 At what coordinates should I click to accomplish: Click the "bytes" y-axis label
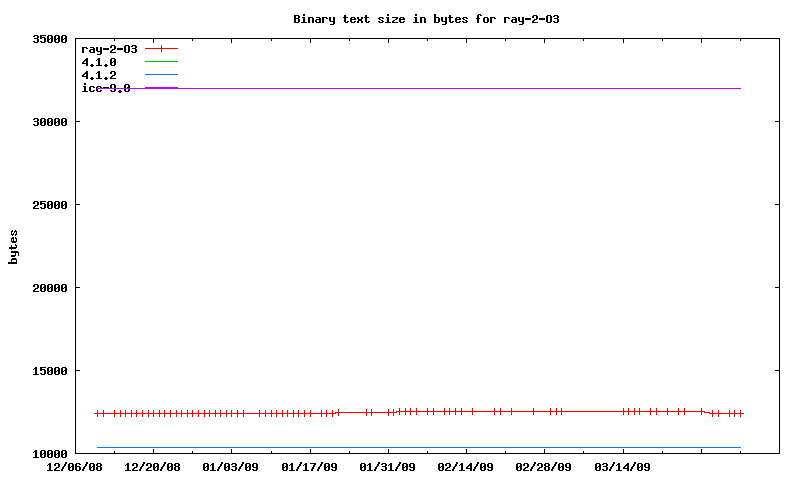(x=14, y=247)
